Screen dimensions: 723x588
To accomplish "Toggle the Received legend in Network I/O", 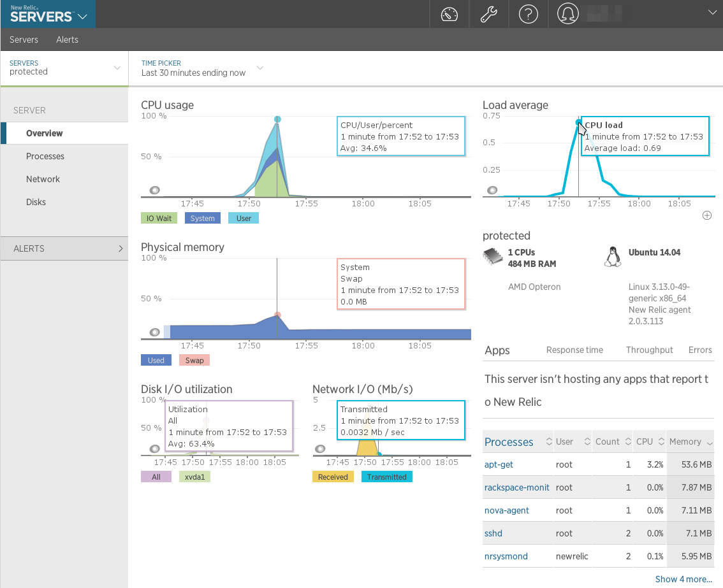I will (333, 477).
